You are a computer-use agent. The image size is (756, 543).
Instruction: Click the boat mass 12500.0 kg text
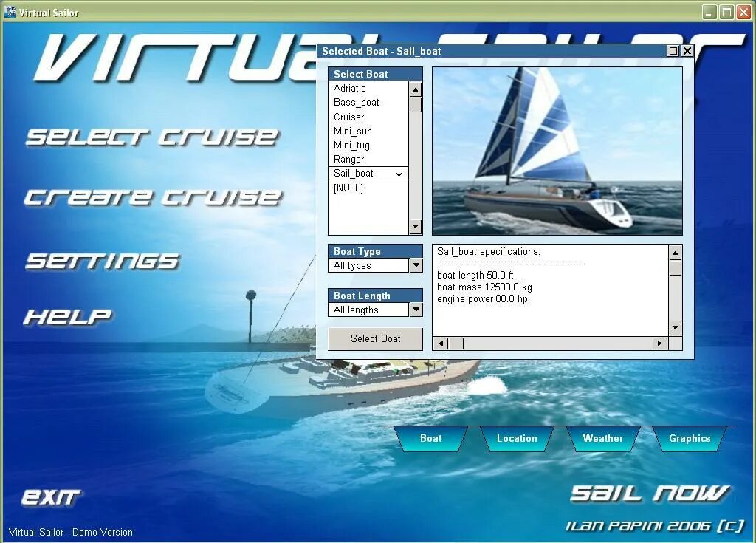(484, 287)
